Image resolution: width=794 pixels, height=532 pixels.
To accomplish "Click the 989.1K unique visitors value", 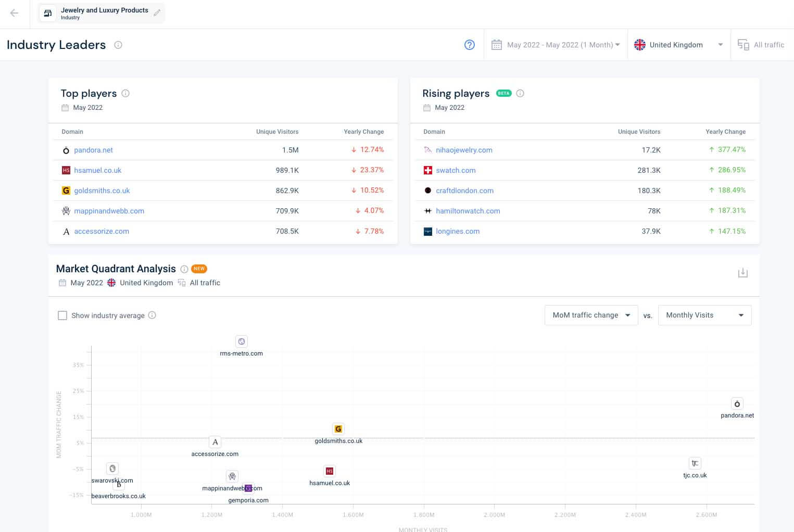I will click(x=287, y=170).
